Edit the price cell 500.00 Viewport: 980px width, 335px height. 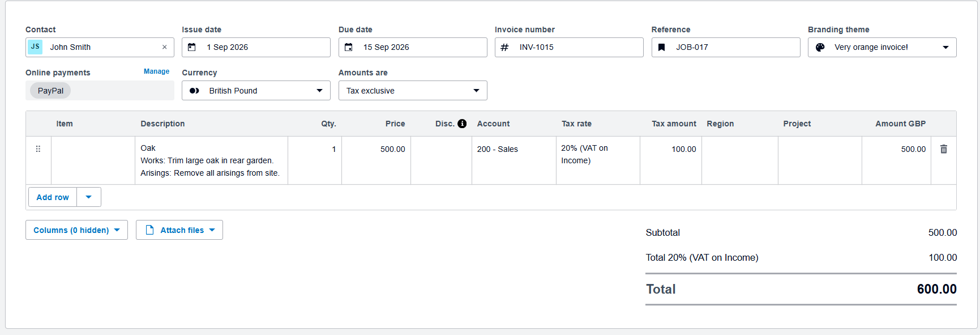click(376, 160)
